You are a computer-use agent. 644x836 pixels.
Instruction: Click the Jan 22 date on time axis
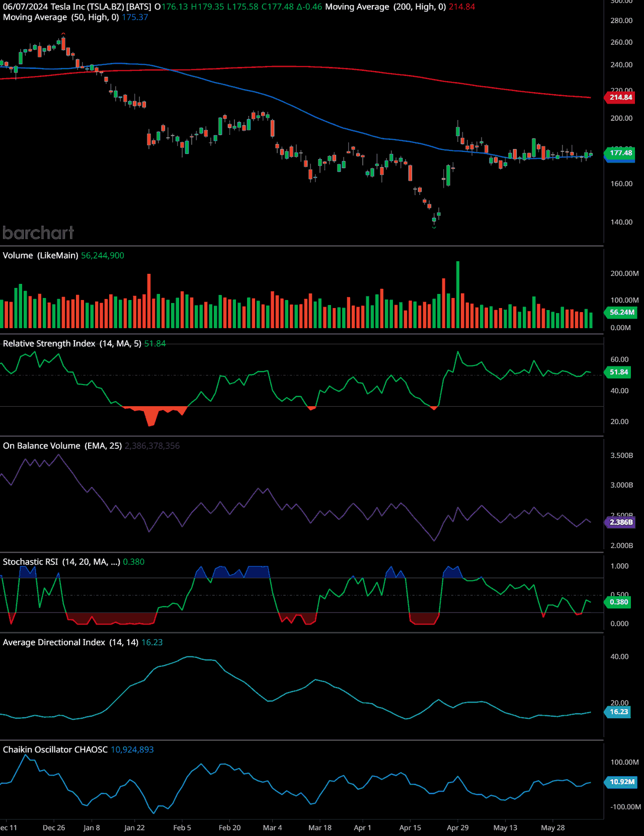(x=134, y=827)
